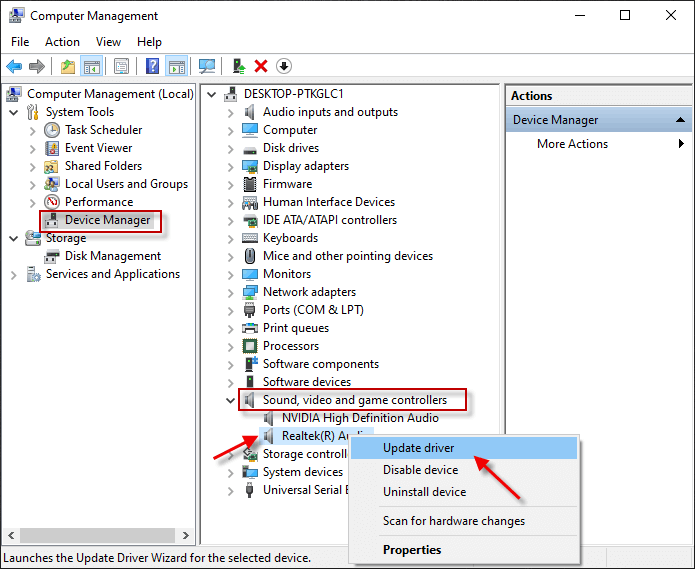Select Device Manager in the console tree
The image size is (695, 569).
[x=107, y=220]
